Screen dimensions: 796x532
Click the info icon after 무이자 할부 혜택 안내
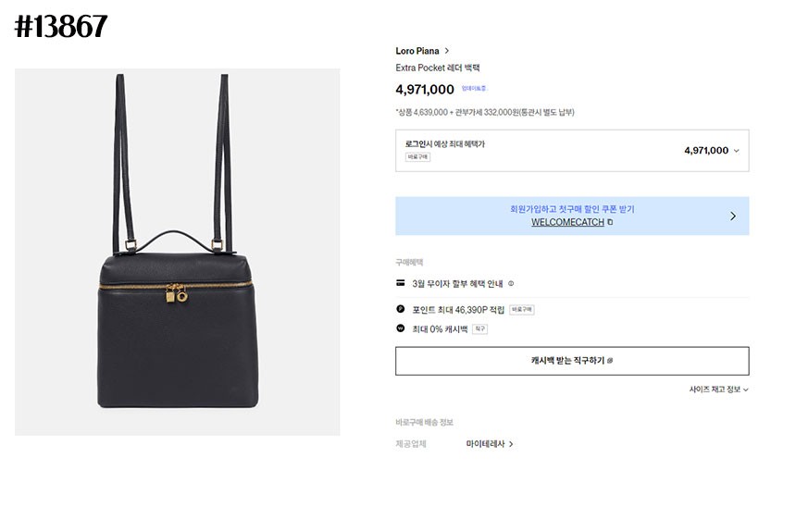click(511, 283)
